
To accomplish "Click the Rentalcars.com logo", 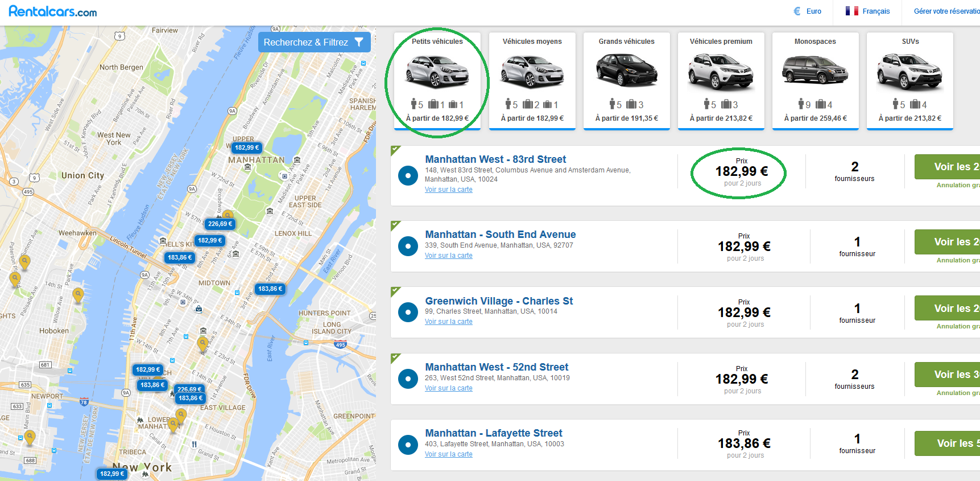I will (53, 11).
